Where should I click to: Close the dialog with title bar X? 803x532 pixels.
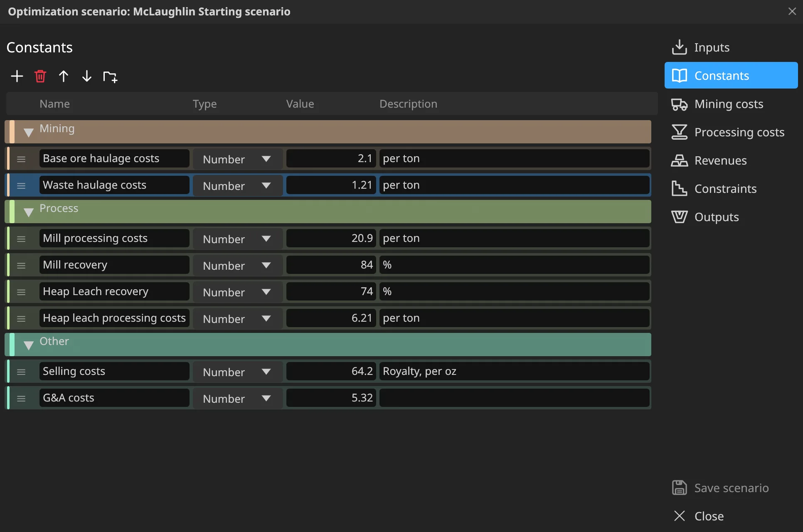792,11
